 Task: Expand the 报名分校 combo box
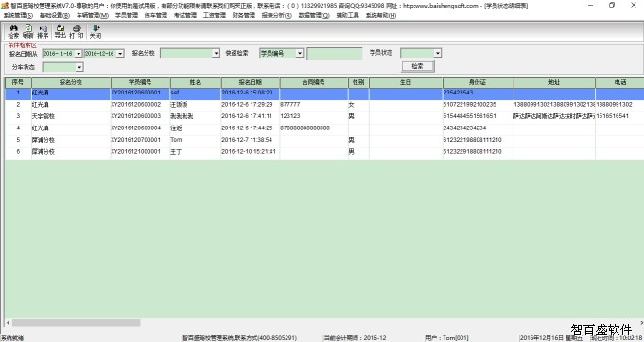[216, 53]
